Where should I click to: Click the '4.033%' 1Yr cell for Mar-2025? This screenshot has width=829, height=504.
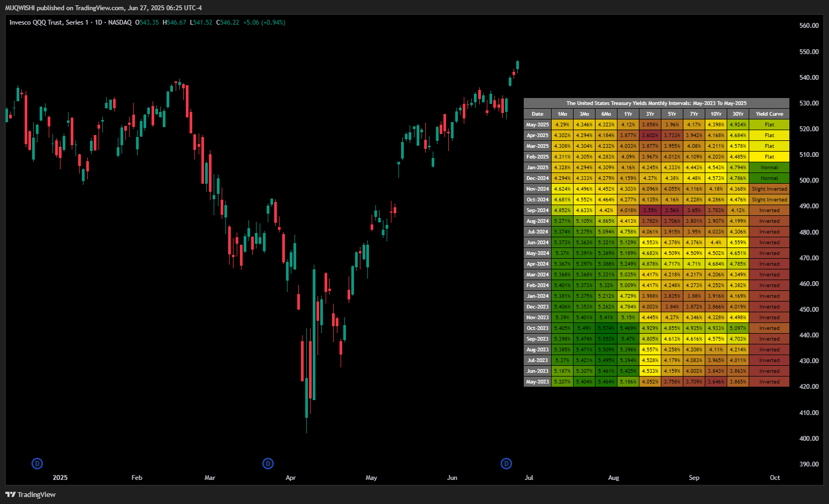[628, 146]
